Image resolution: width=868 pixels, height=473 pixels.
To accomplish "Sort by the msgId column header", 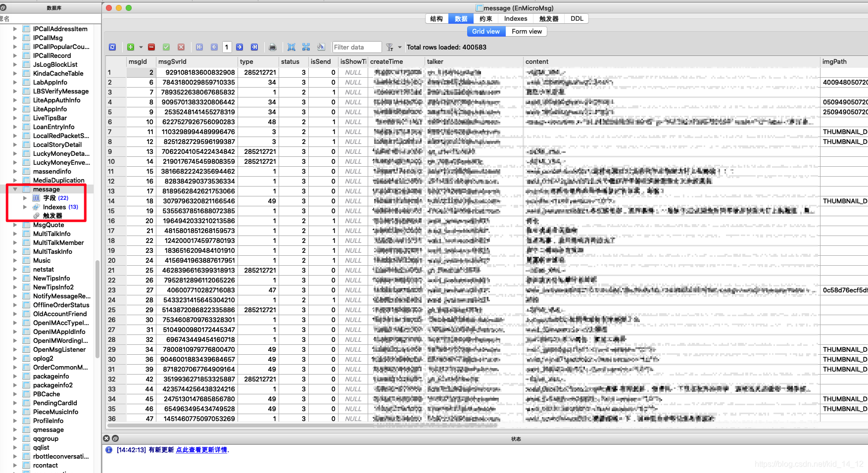I will [141, 62].
